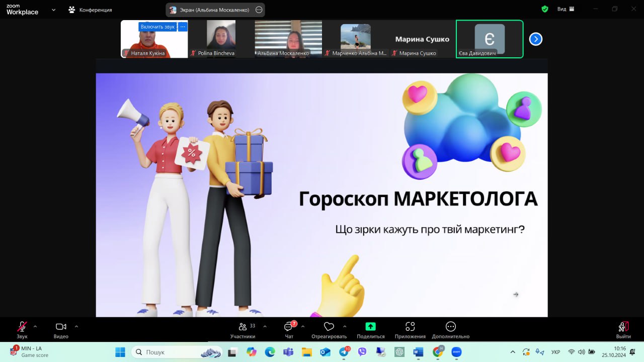Open the Wi-Fi network tray icon
The height and width of the screenshot is (362, 644).
click(x=572, y=352)
